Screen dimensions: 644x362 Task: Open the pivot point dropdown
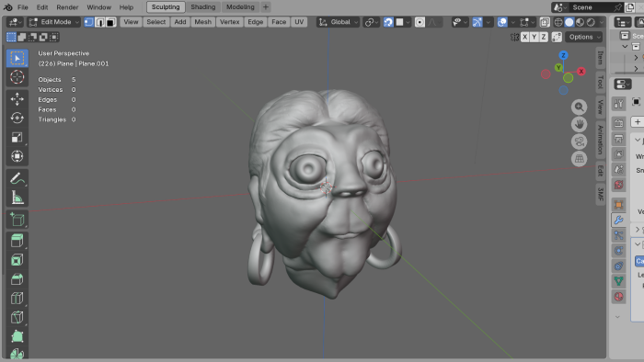tap(371, 22)
